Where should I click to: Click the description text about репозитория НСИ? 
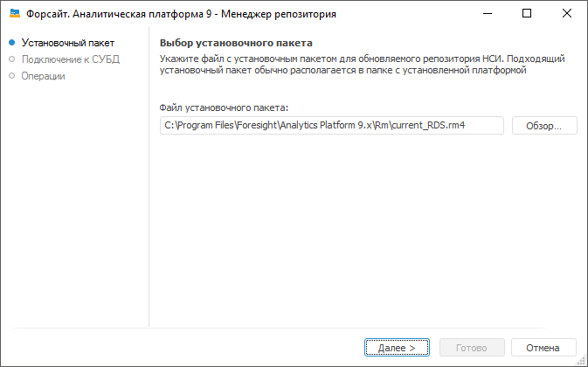(363, 65)
